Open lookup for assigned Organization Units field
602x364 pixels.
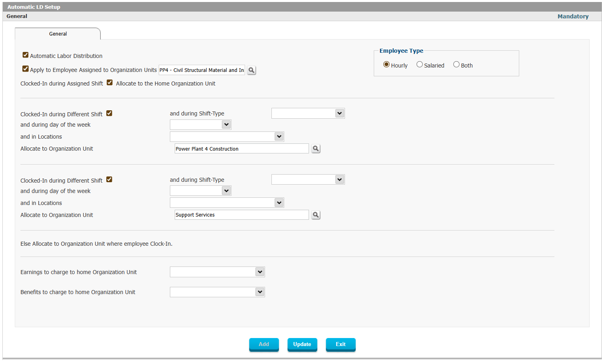[x=251, y=70]
